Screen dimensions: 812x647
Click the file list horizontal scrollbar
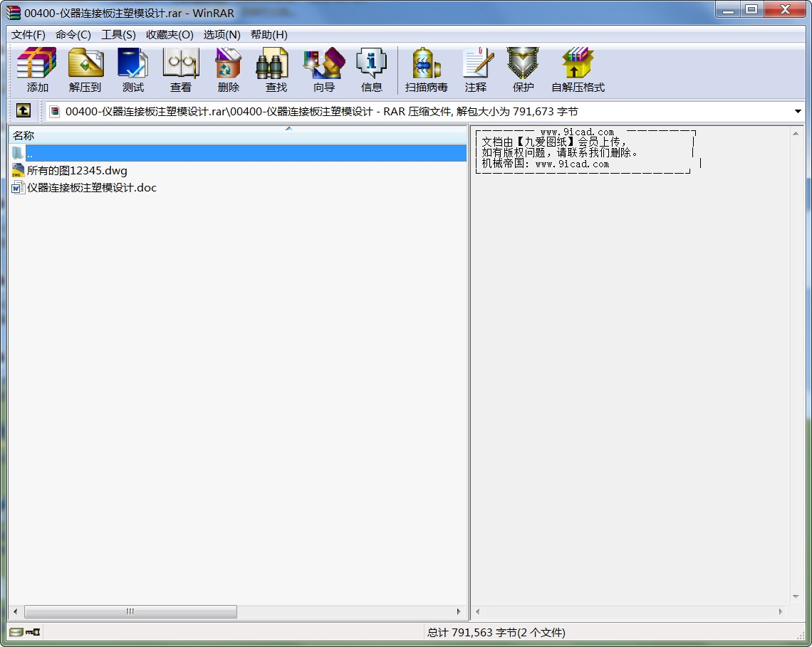[x=130, y=612]
